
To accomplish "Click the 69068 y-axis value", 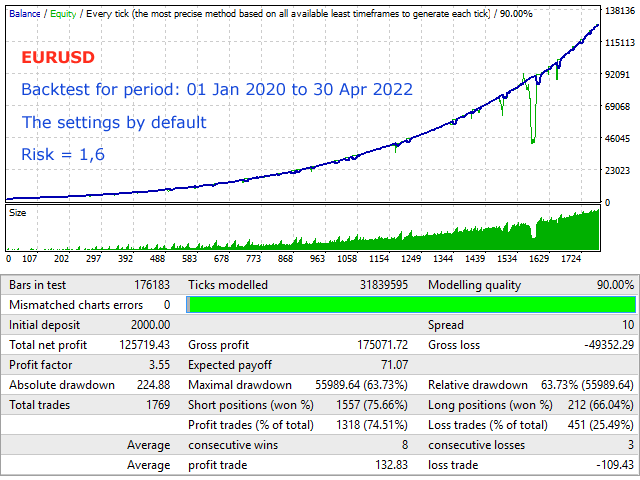I will [617, 107].
